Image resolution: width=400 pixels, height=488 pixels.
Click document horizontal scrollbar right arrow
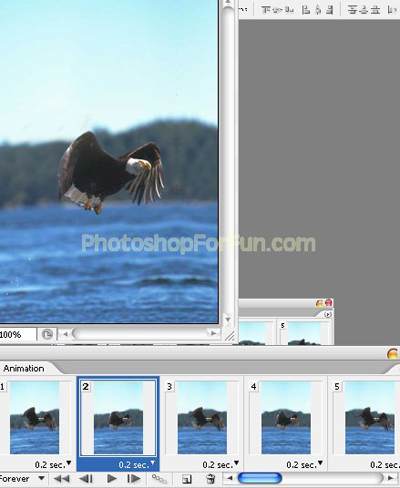pyautogui.click(x=212, y=333)
